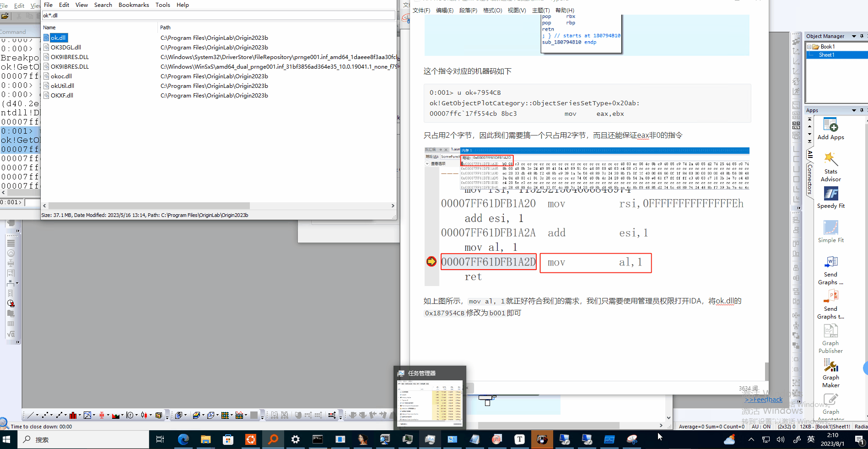The height and width of the screenshot is (449, 868).
Task: Launch the Stats Advisor app
Action: pos(830,167)
